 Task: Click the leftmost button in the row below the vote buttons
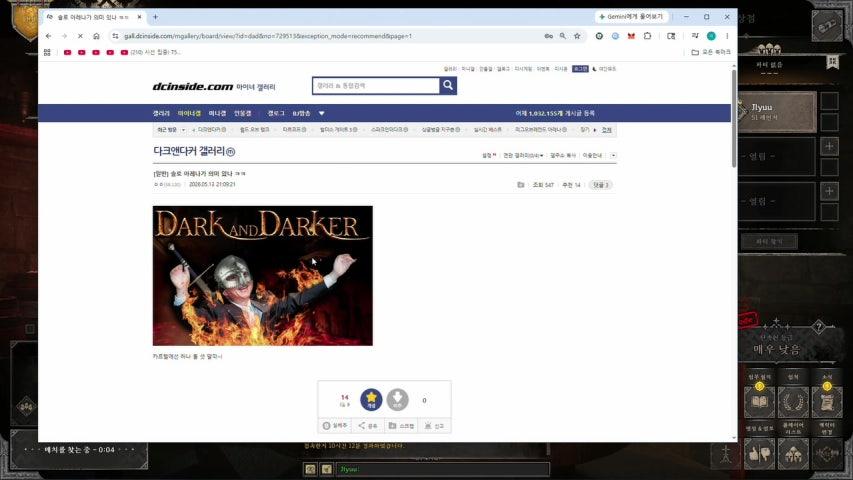point(335,426)
